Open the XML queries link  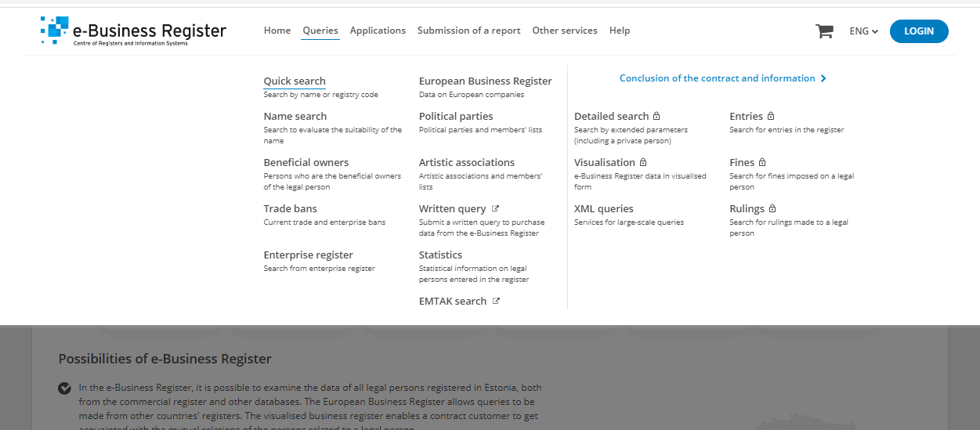(x=604, y=208)
